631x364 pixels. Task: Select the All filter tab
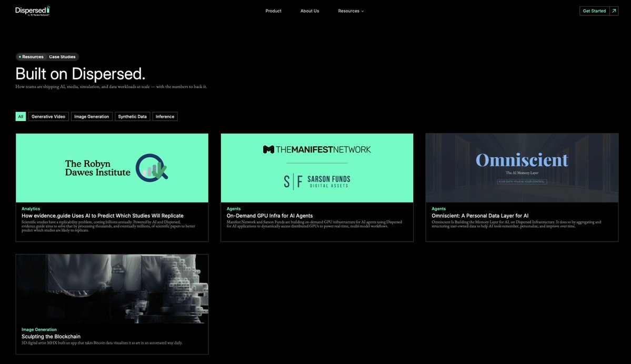click(21, 117)
